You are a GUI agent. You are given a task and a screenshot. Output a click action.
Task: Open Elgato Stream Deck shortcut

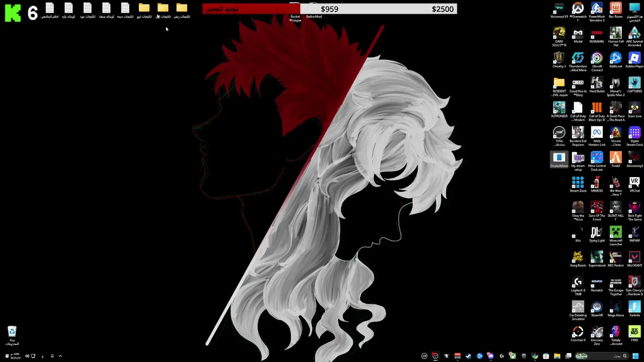(634, 136)
